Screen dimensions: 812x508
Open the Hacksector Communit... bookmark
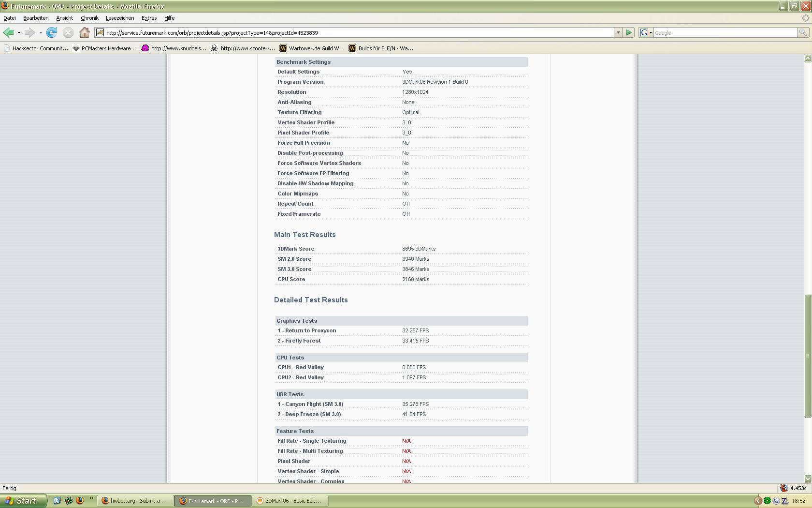pos(35,48)
